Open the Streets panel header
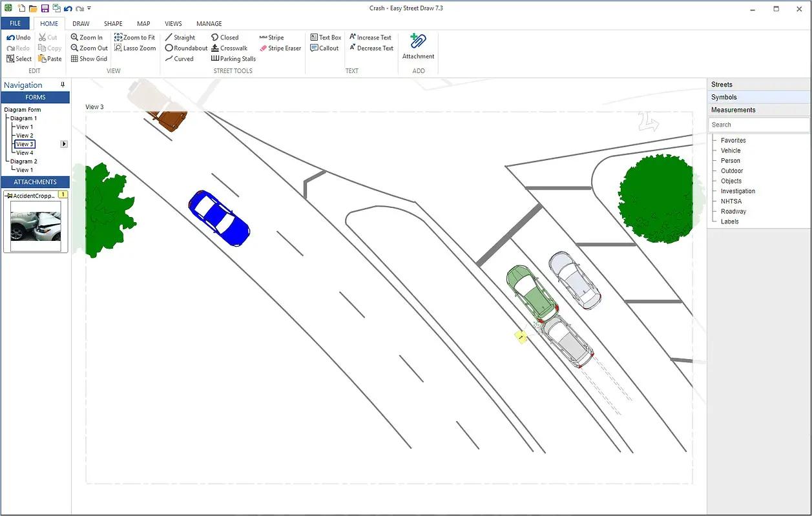This screenshot has height=516, width=812. coord(758,85)
